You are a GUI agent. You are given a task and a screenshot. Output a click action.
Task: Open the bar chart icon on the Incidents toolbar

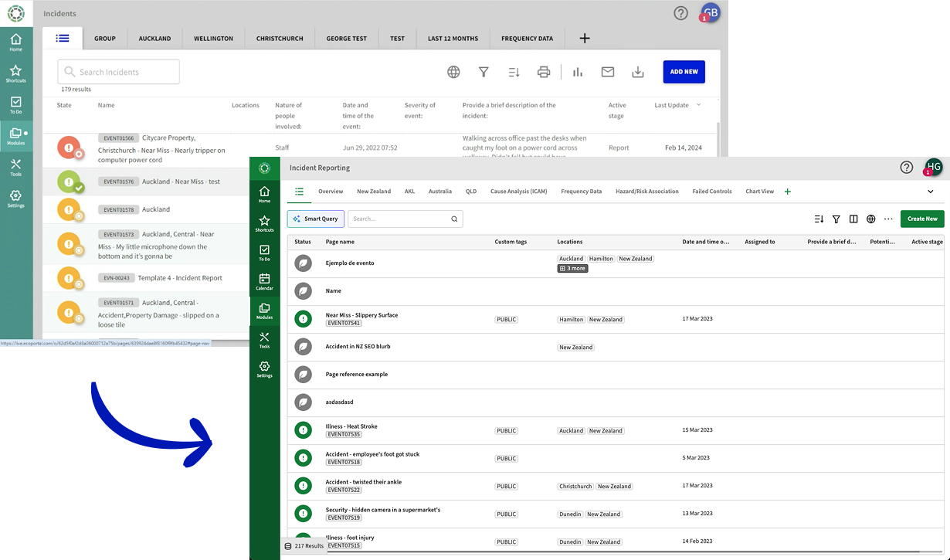[x=577, y=72]
